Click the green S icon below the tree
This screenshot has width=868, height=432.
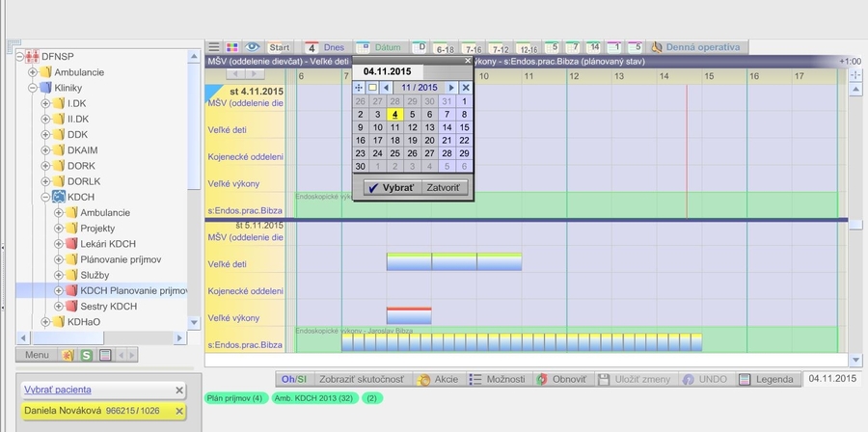pyautogui.click(x=87, y=356)
